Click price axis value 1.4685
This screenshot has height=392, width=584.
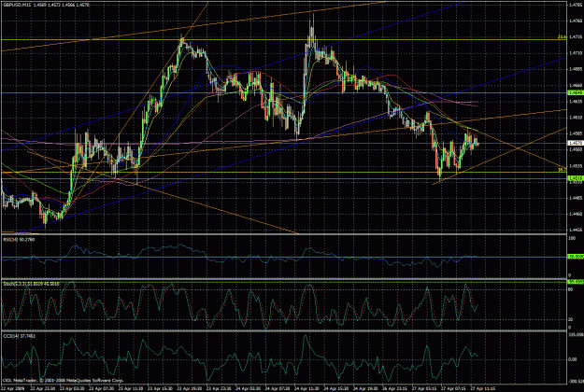[x=575, y=69]
